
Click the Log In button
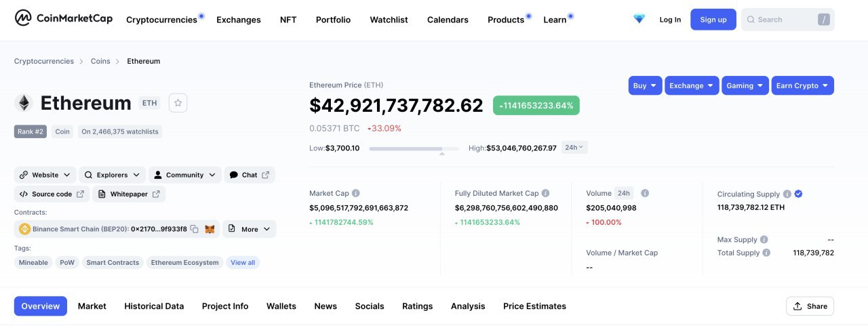670,20
